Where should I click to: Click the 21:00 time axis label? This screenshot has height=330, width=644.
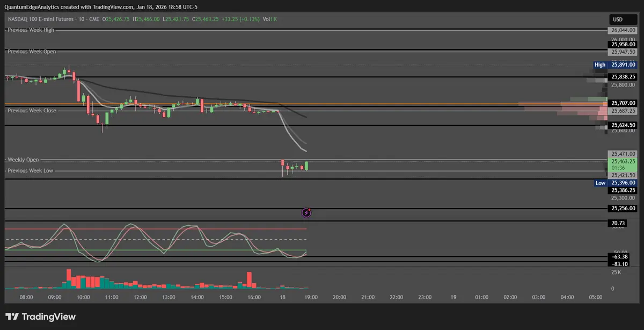point(368,297)
